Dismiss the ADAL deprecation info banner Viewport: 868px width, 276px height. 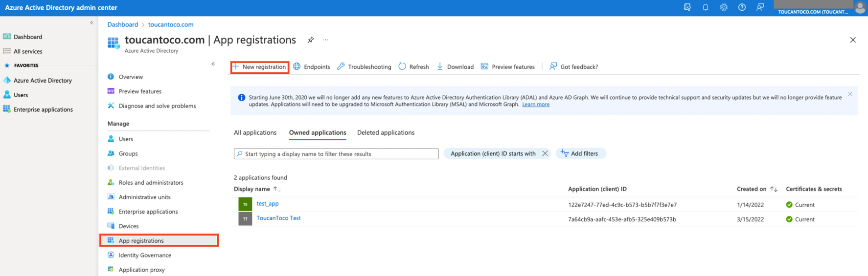[850, 94]
